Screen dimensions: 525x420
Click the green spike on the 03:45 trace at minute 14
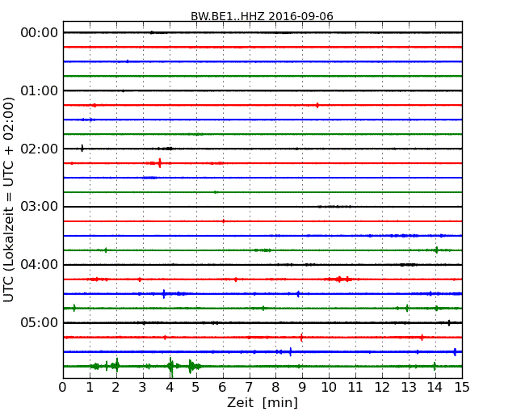tap(436, 250)
